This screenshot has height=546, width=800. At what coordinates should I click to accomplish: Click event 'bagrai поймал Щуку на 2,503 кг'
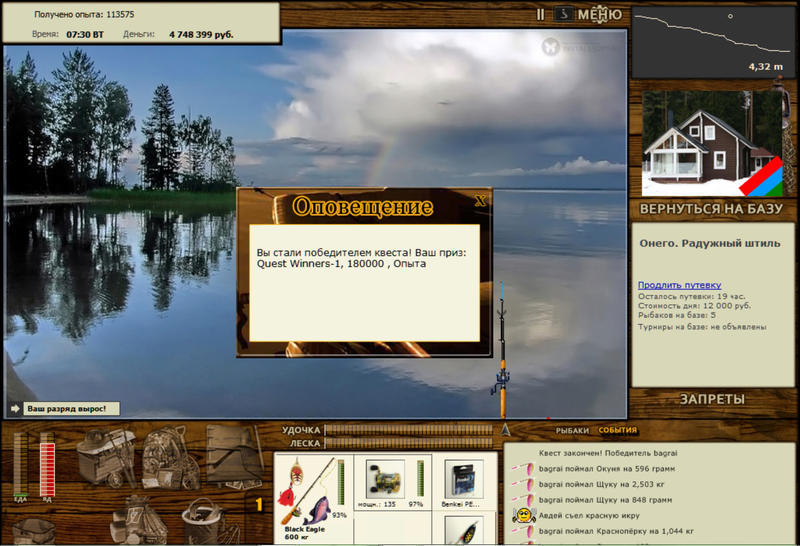(x=602, y=484)
